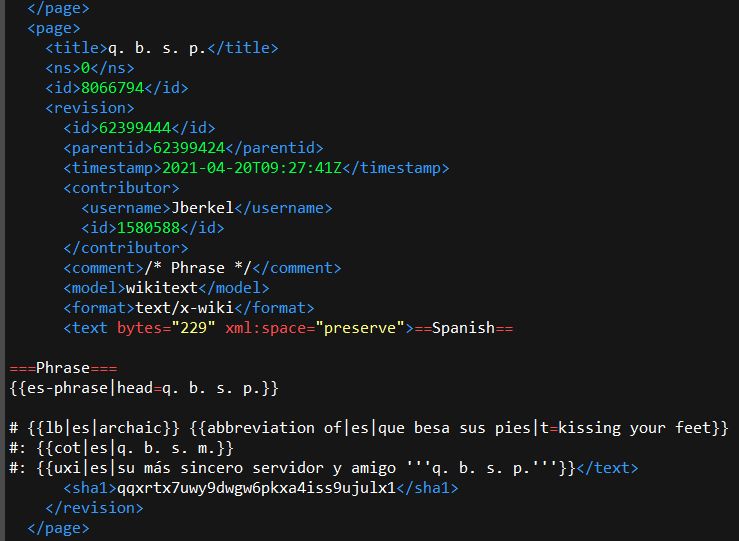The image size is (739, 541).
Task: Click the timestamp 2021-04-20T09:27:41Z
Action: tap(252, 168)
